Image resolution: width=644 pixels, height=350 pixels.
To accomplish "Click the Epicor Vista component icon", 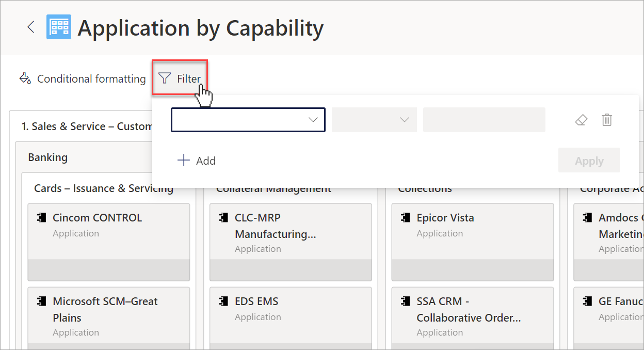I will [406, 218].
